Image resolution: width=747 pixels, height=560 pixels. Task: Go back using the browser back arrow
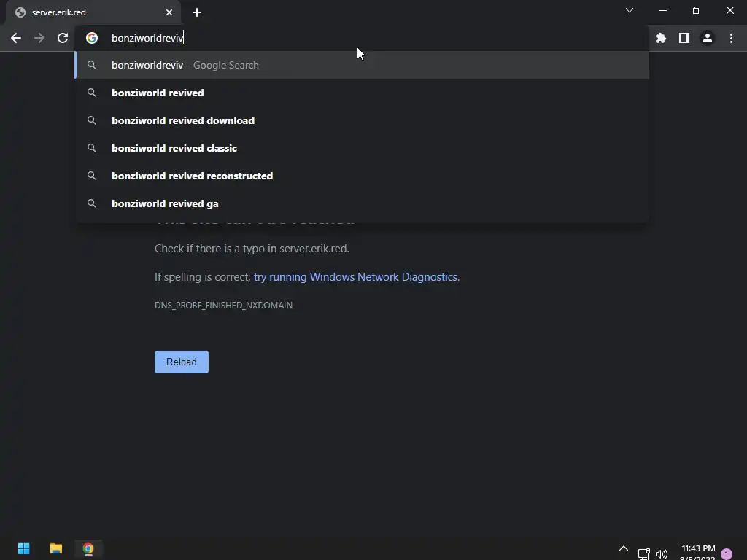[x=16, y=38]
